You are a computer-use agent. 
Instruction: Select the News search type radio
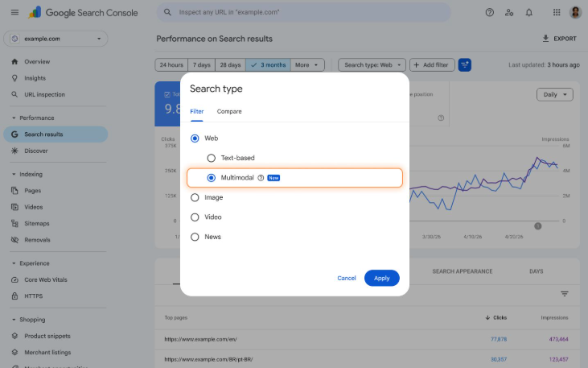195,237
